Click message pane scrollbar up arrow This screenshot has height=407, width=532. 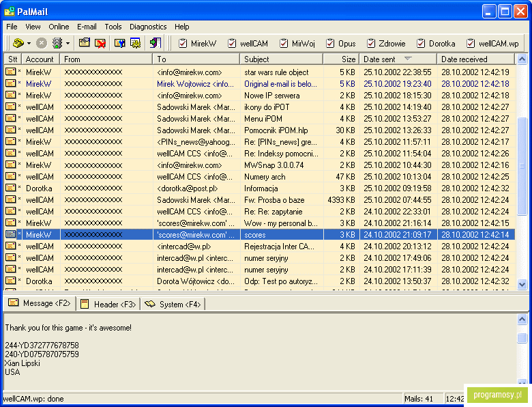pyautogui.click(x=522, y=319)
